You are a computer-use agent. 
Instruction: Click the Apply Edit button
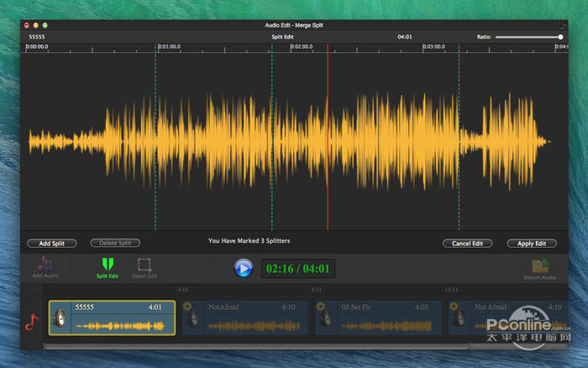(x=531, y=244)
